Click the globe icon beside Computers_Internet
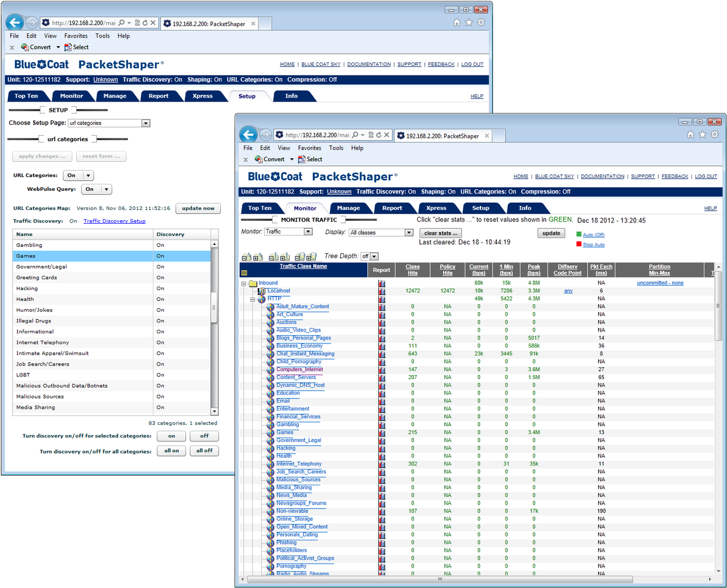This screenshot has width=727, height=588. click(x=271, y=369)
